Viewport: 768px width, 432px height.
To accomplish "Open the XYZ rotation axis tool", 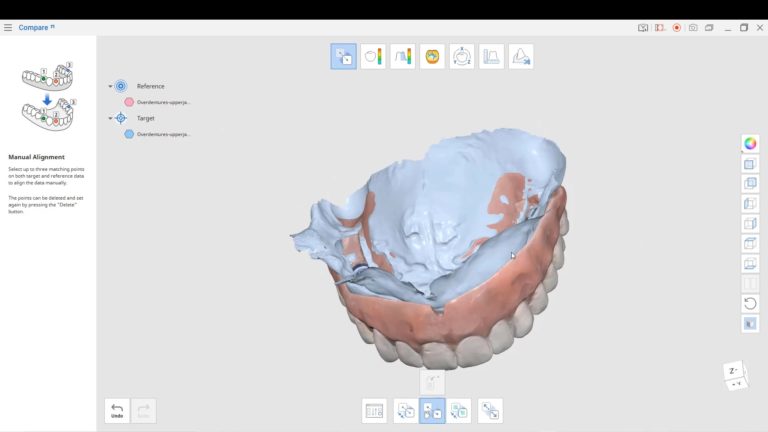I will click(462, 56).
